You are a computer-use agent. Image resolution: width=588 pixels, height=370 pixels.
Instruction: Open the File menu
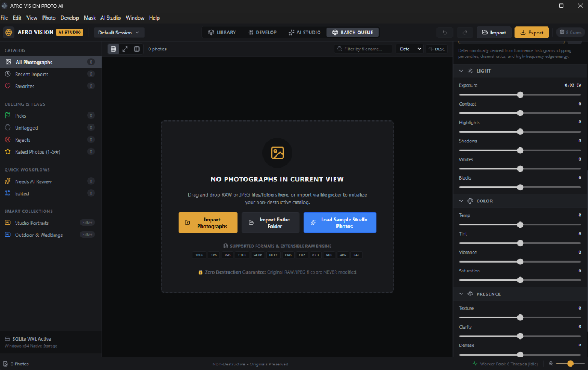(4, 18)
